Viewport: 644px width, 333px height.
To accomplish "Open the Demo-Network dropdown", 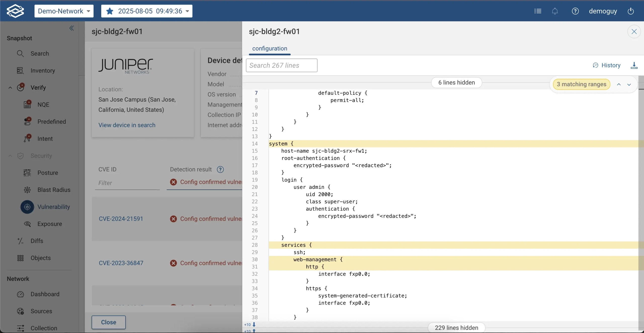I will [x=64, y=11].
